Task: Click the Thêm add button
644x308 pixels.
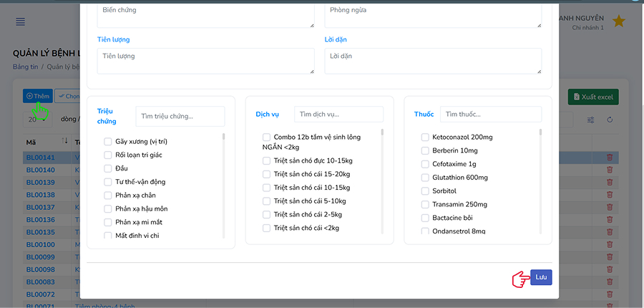Action: click(x=38, y=96)
